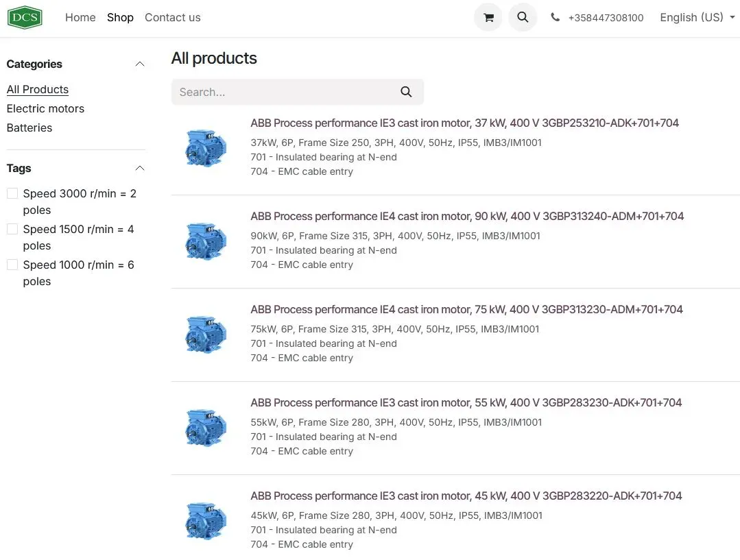Open the 37 kW motor thumbnail
The height and width of the screenshot is (560, 740).
206,147
